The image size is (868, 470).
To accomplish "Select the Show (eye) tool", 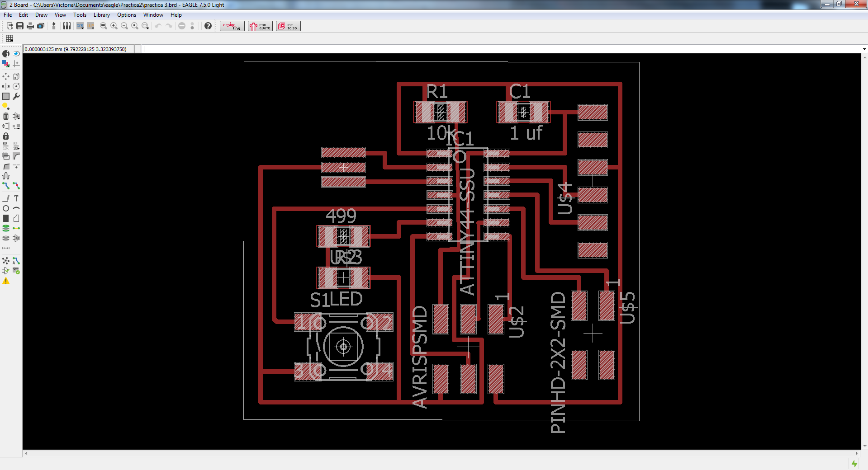I will coord(16,54).
